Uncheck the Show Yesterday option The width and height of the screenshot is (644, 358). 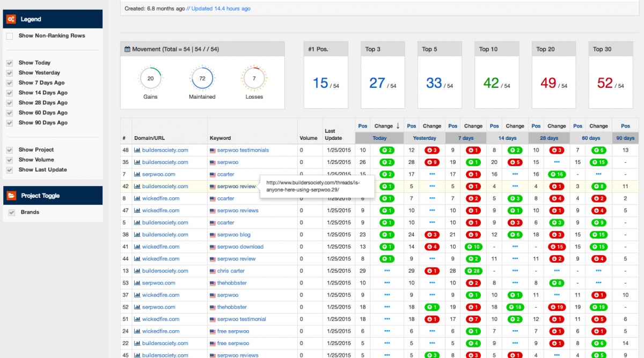[9, 72]
